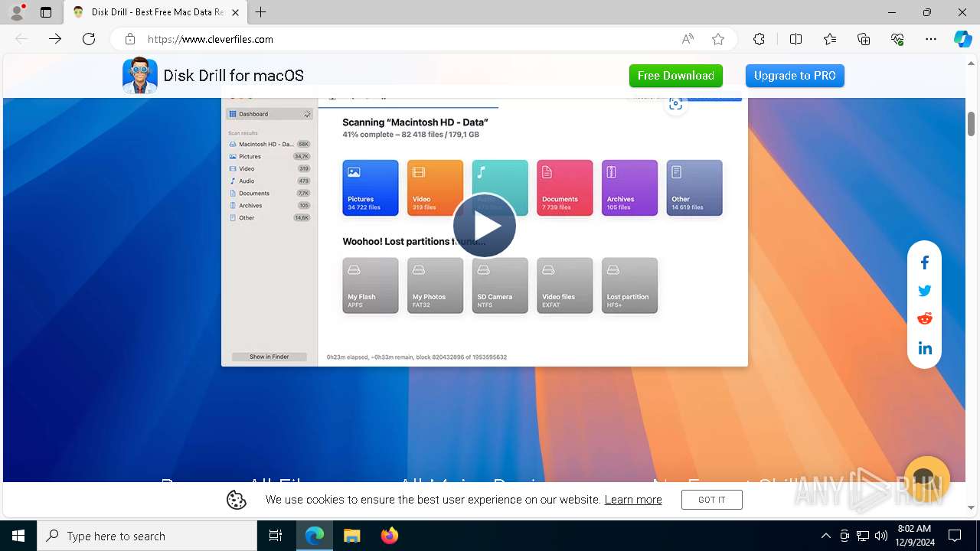The width and height of the screenshot is (980, 551).
Task: Open Settings and more ellipsis menu
Action: pyautogui.click(x=931, y=39)
